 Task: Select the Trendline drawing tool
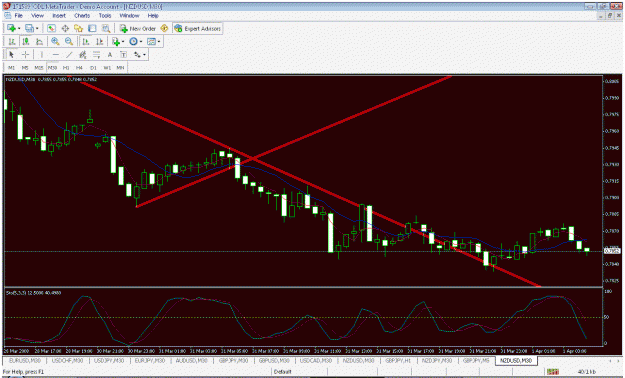[x=69, y=55]
